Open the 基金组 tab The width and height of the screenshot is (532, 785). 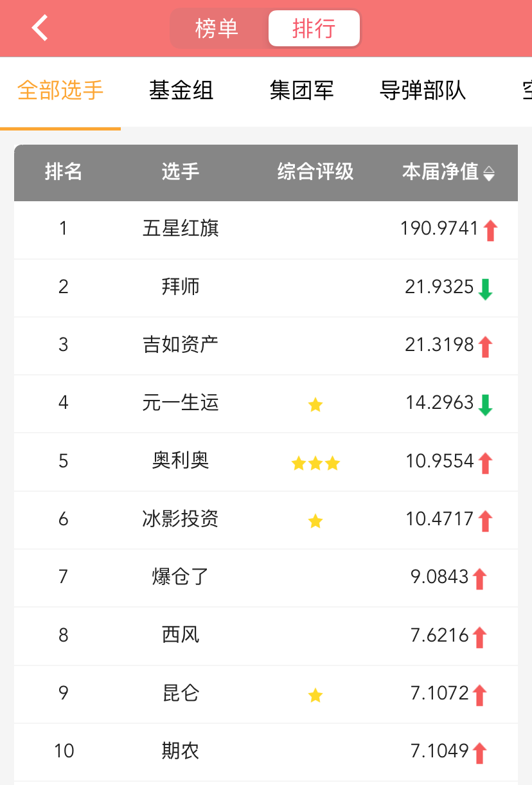coord(181,91)
